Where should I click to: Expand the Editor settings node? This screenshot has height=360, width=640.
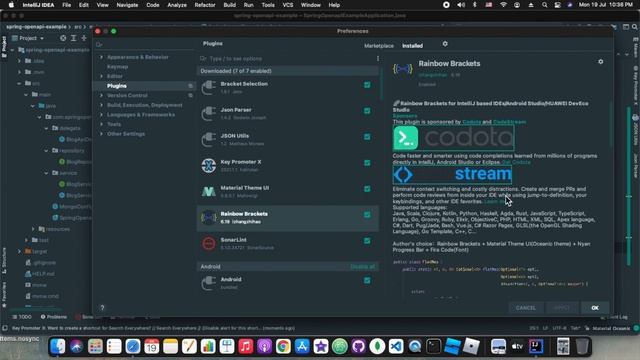(x=102, y=76)
